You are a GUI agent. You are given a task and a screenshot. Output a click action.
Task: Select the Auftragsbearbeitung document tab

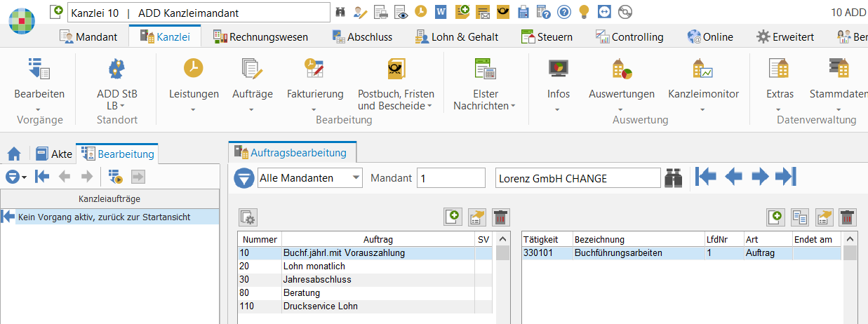coord(292,152)
